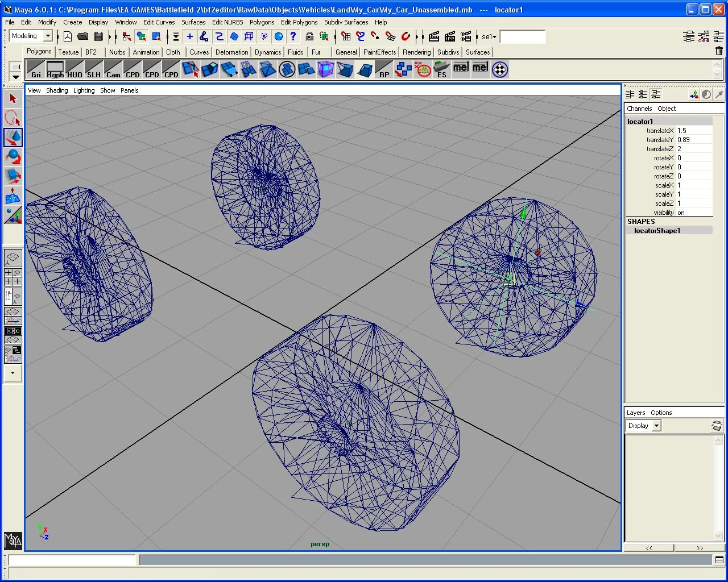Screen dimensions: 728x582
Task: Open the Modeling menu set dropdown
Action: click(x=48, y=36)
